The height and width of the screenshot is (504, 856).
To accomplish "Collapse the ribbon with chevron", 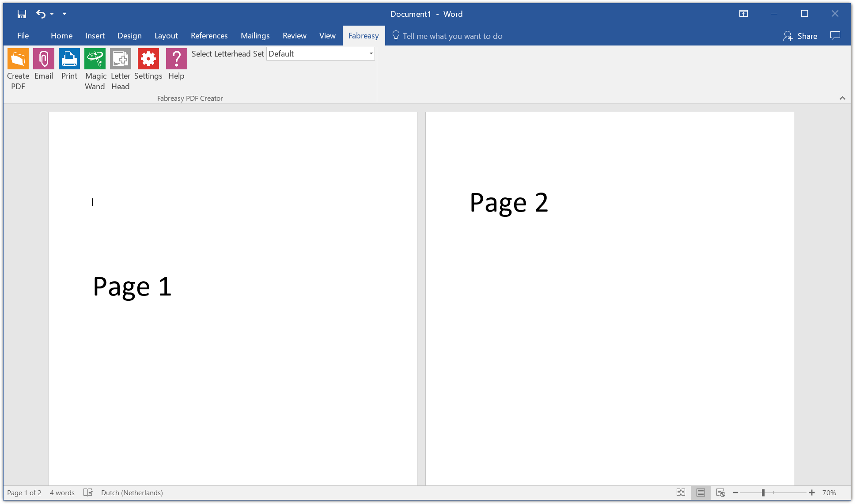I will [x=842, y=98].
